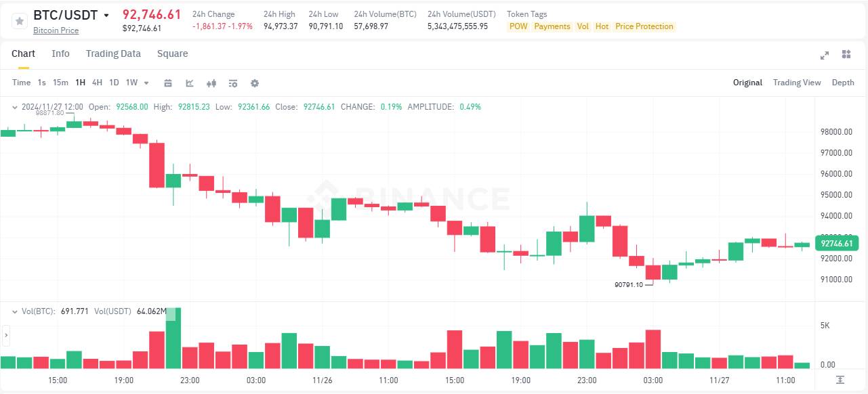Select the 1D timeframe
The height and width of the screenshot is (394, 868).
tap(113, 82)
